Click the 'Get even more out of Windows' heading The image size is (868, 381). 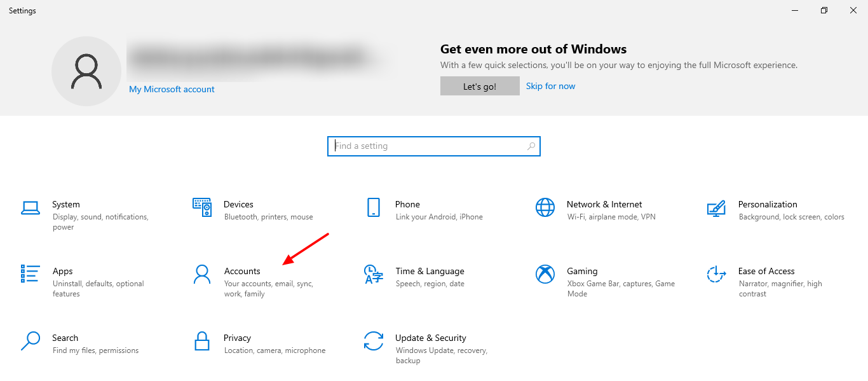(534, 49)
